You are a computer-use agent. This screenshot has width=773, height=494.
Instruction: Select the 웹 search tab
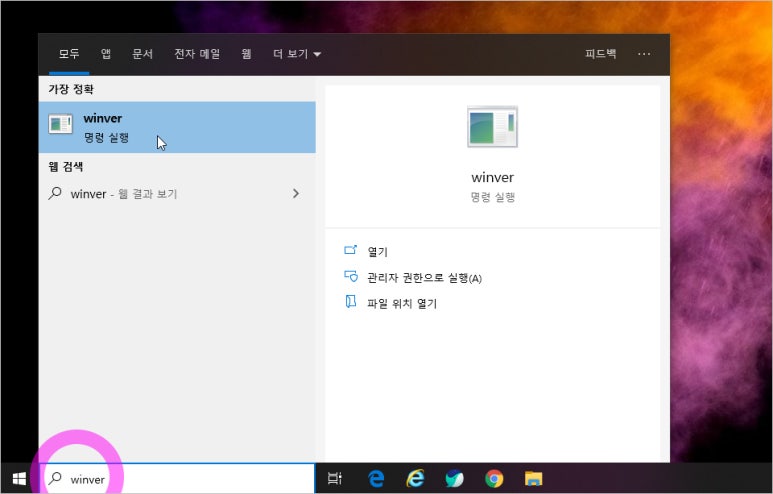(x=246, y=53)
